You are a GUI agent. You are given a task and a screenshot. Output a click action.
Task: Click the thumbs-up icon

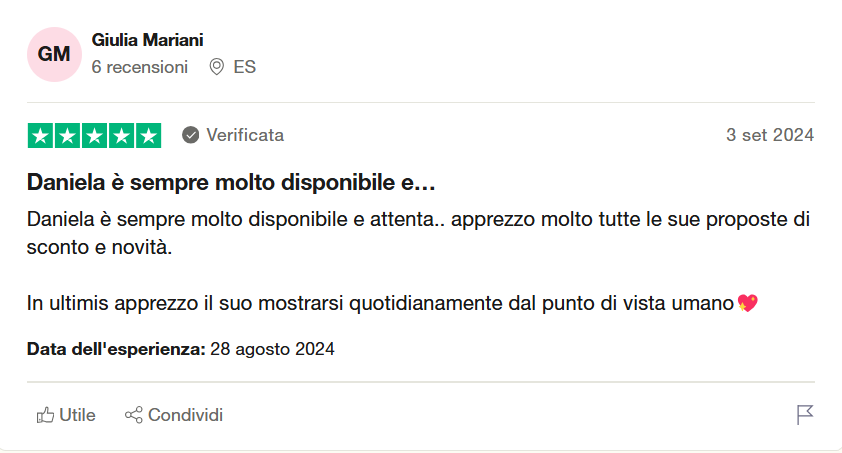coord(45,415)
